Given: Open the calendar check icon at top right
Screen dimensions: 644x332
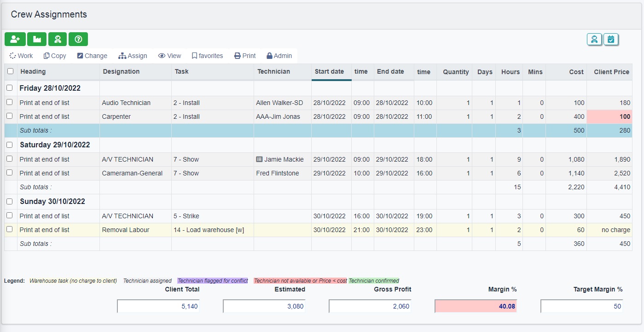Looking at the screenshot, I should [610, 40].
